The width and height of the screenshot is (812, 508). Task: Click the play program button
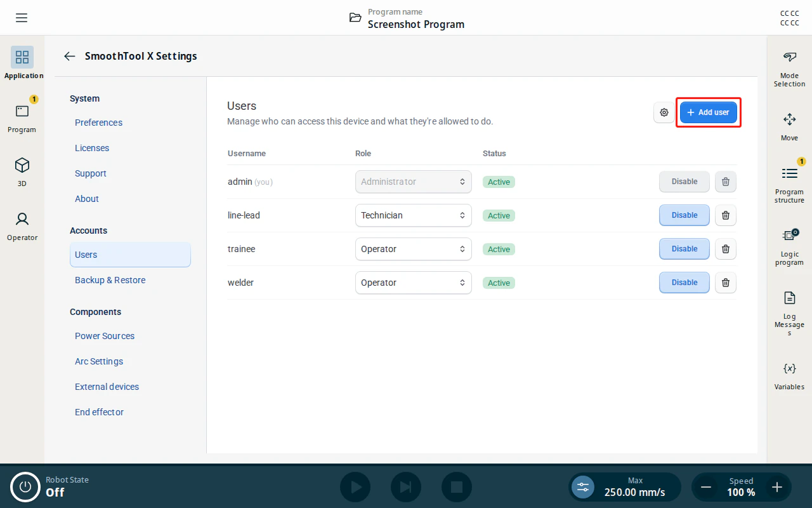tap(355, 487)
